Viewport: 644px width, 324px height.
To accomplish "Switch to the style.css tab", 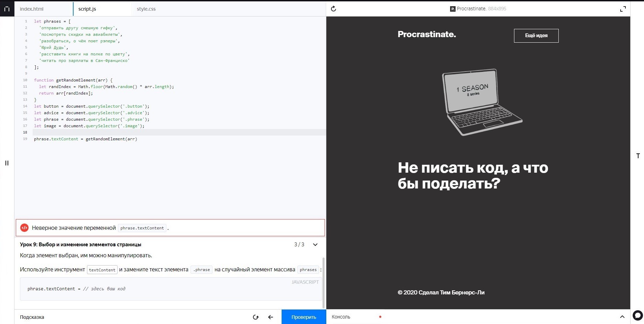I will pyautogui.click(x=146, y=9).
